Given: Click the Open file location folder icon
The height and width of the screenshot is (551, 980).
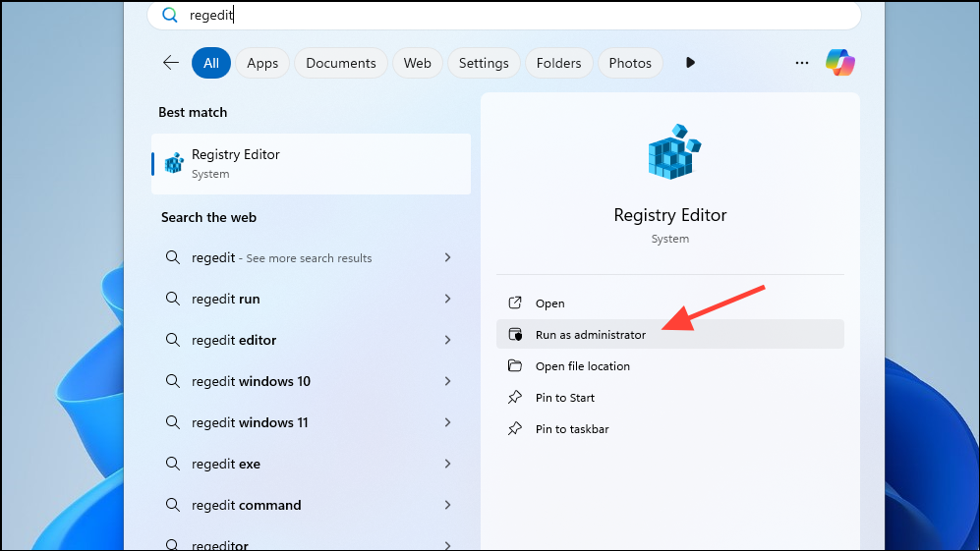Looking at the screenshot, I should pyautogui.click(x=515, y=365).
